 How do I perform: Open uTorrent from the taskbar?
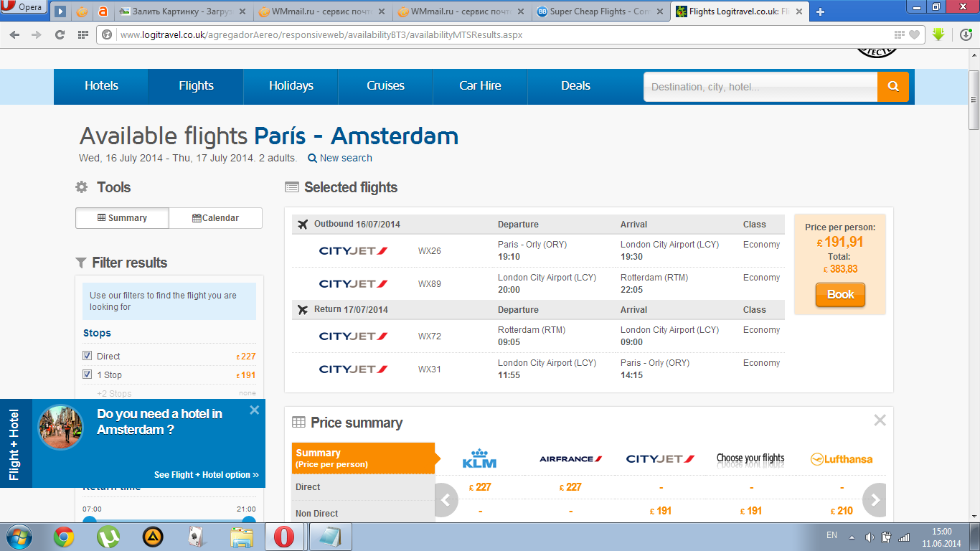point(108,537)
